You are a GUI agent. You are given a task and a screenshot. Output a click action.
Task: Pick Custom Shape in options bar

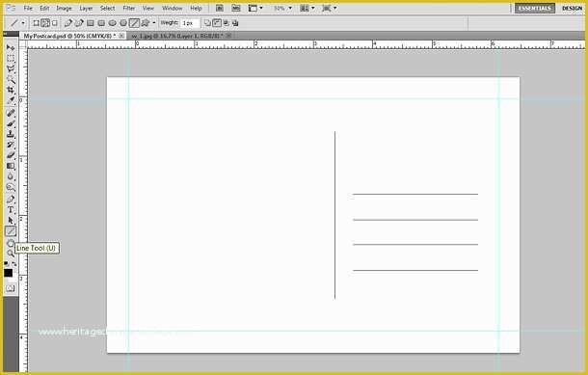tap(146, 23)
